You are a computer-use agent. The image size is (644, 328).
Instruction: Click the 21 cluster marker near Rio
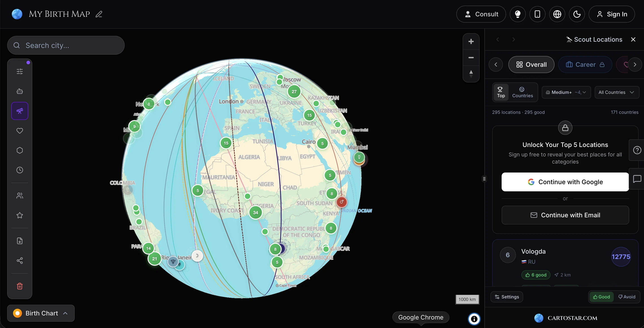[x=154, y=259]
